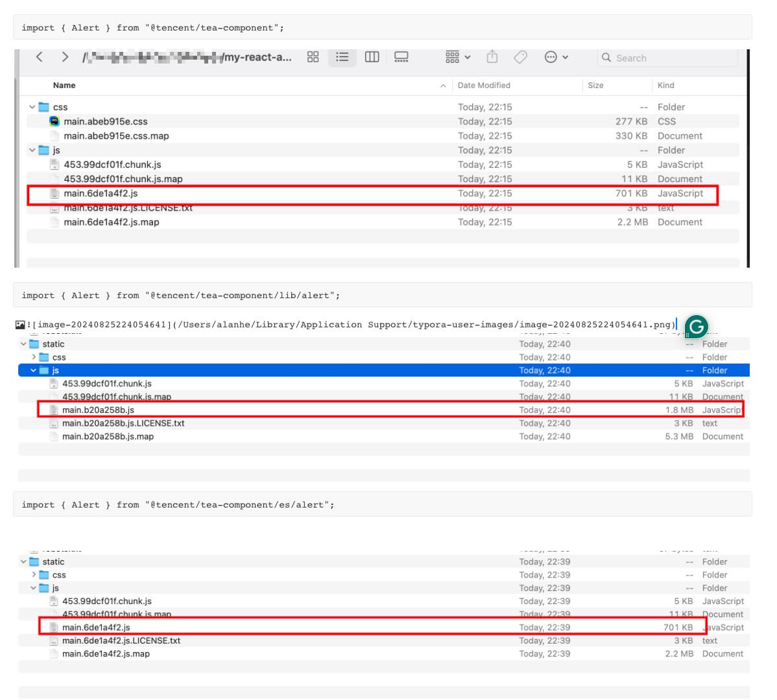Click file icon of main.6de1a4f2.js at 22:39
The image size is (777, 700).
tap(54, 627)
